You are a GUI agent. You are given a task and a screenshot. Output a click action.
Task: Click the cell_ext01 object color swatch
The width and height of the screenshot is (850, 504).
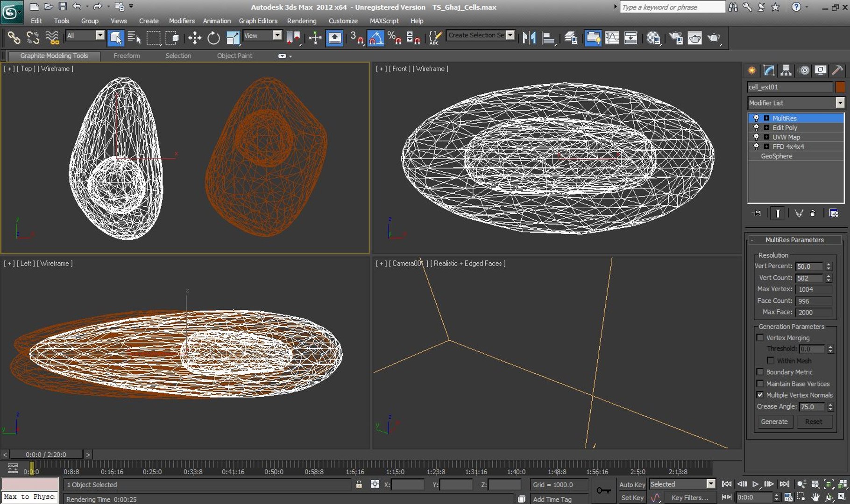coord(840,87)
